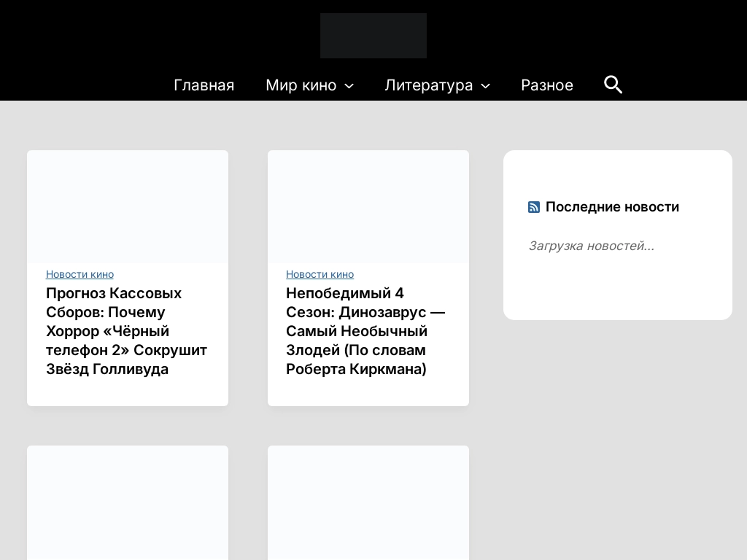Go to the Главная menu item

click(x=204, y=85)
